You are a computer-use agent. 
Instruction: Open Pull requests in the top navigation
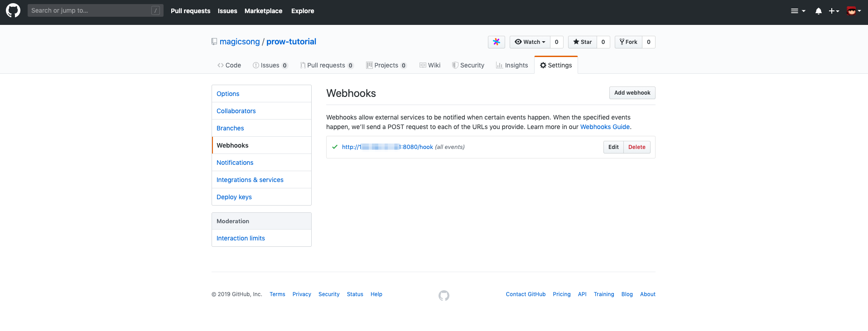click(190, 11)
